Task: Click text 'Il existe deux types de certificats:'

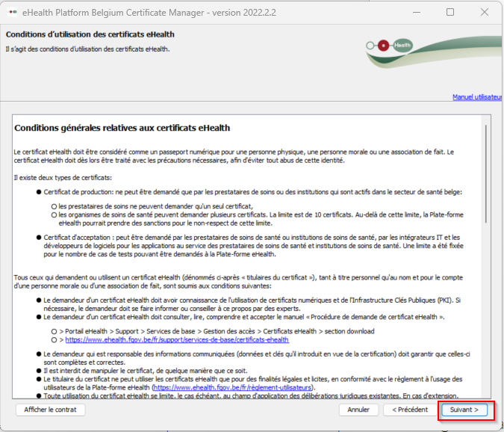Action: (63, 178)
